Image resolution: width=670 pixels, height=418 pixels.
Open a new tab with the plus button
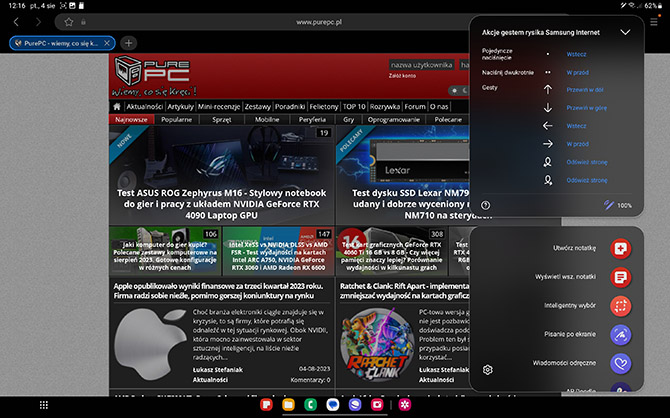point(129,43)
